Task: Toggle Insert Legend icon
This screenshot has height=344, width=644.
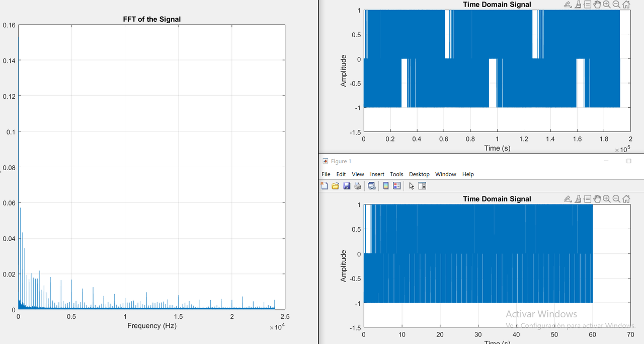Action: pyautogui.click(x=397, y=186)
